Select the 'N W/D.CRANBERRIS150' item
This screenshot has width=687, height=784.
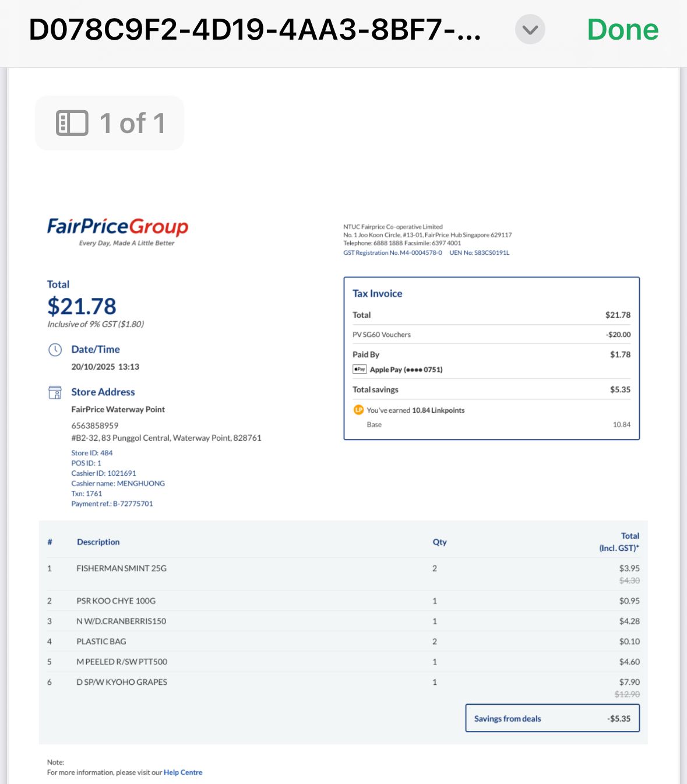[x=121, y=621]
